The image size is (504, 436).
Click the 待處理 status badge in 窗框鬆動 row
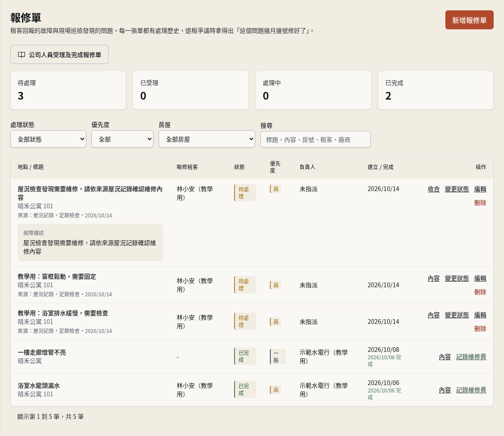tap(245, 285)
